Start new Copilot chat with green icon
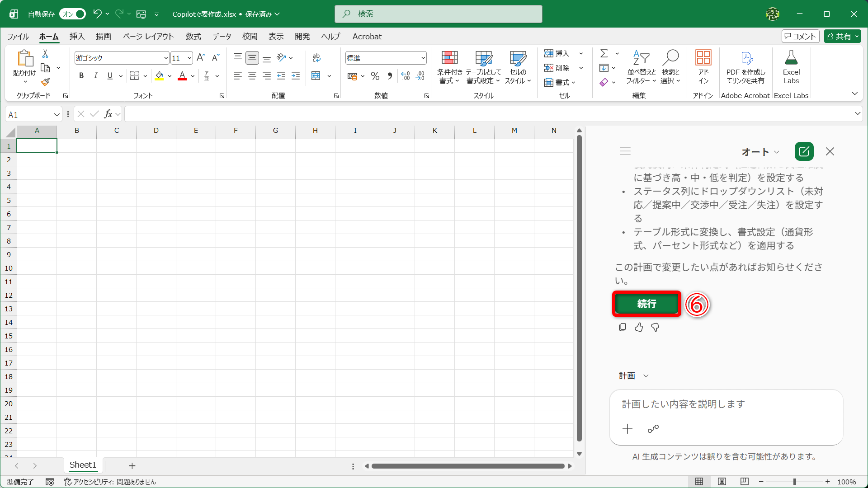 pos(804,151)
